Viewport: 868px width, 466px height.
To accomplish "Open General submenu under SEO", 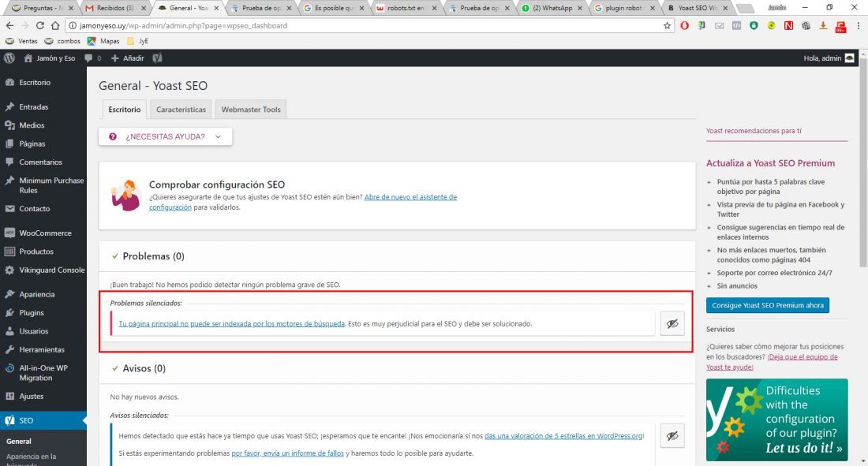I will pyautogui.click(x=19, y=442).
